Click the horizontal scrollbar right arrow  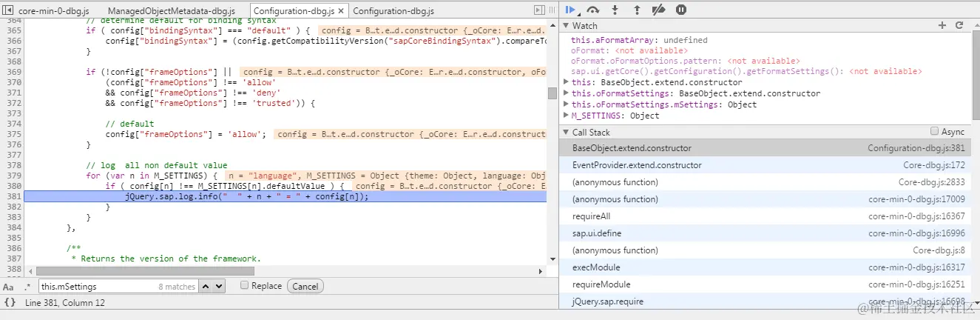542,271
